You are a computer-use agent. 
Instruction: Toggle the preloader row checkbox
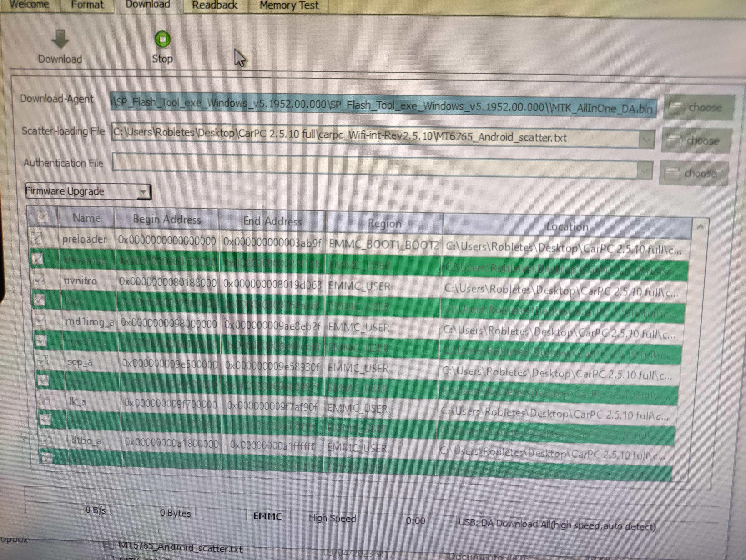[36, 238]
